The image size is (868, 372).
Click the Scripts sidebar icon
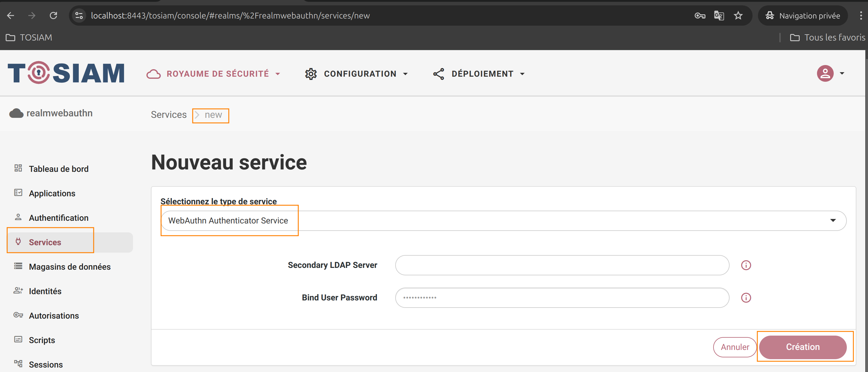[x=18, y=339]
